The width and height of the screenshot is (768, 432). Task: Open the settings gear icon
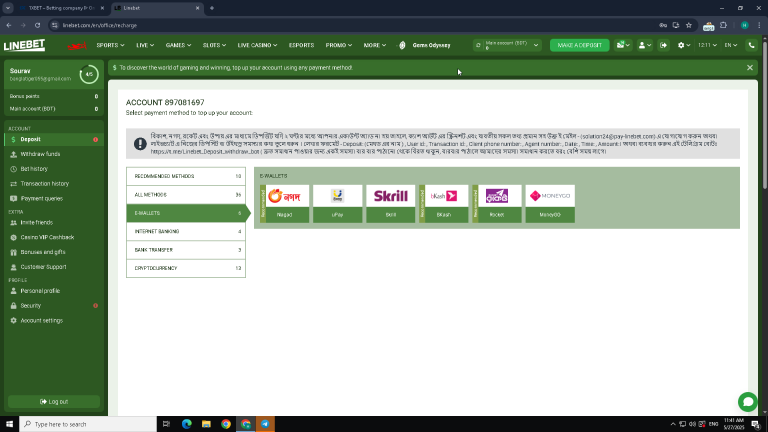pyautogui.click(x=683, y=45)
